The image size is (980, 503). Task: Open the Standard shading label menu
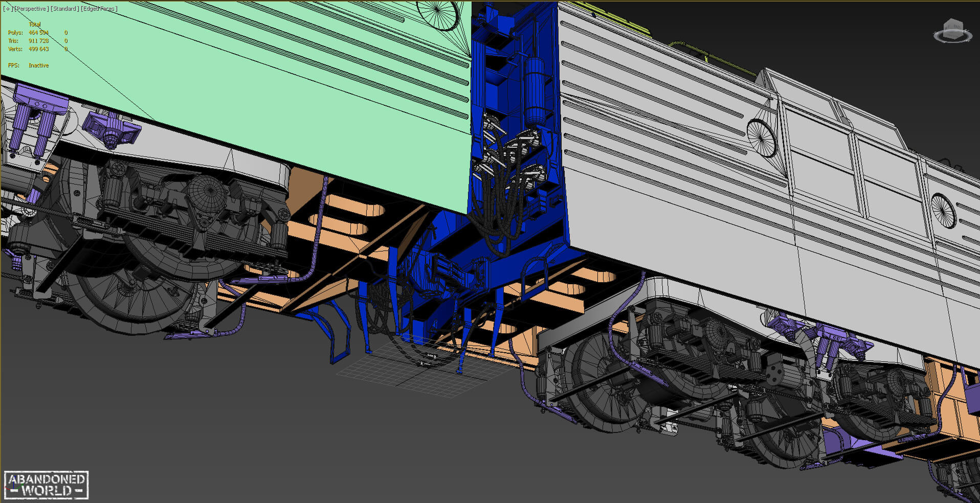coord(65,9)
